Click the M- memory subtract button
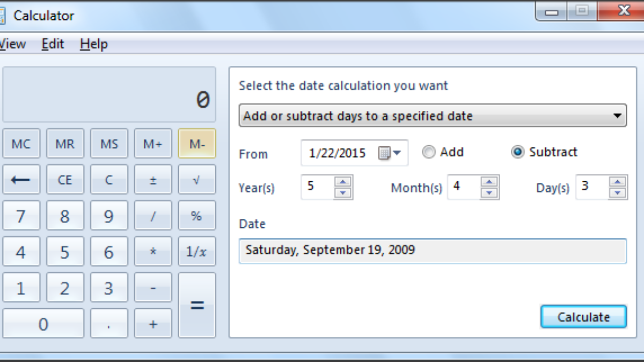The image size is (644, 362). point(196,144)
